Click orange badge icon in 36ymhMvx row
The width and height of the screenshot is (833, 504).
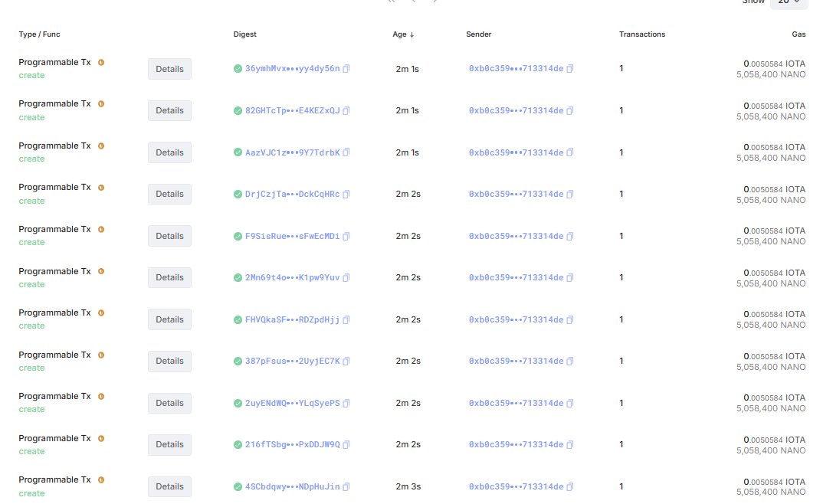[x=100, y=62]
